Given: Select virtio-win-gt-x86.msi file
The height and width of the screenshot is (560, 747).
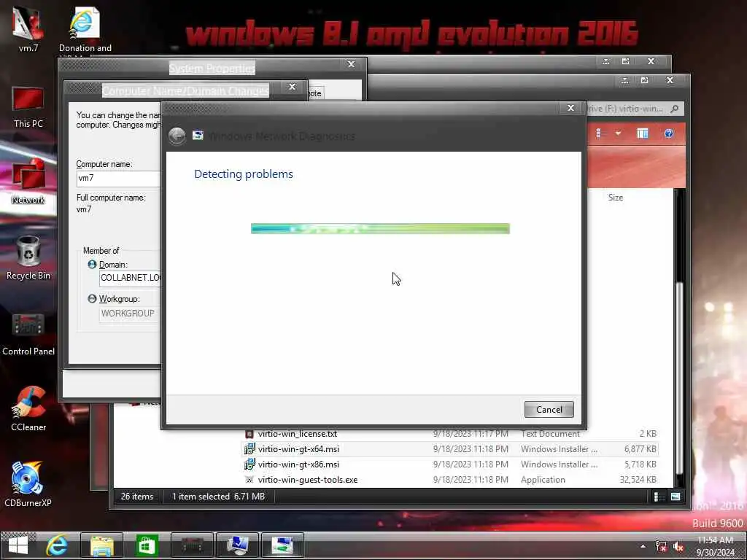Looking at the screenshot, I should coord(298,464).
